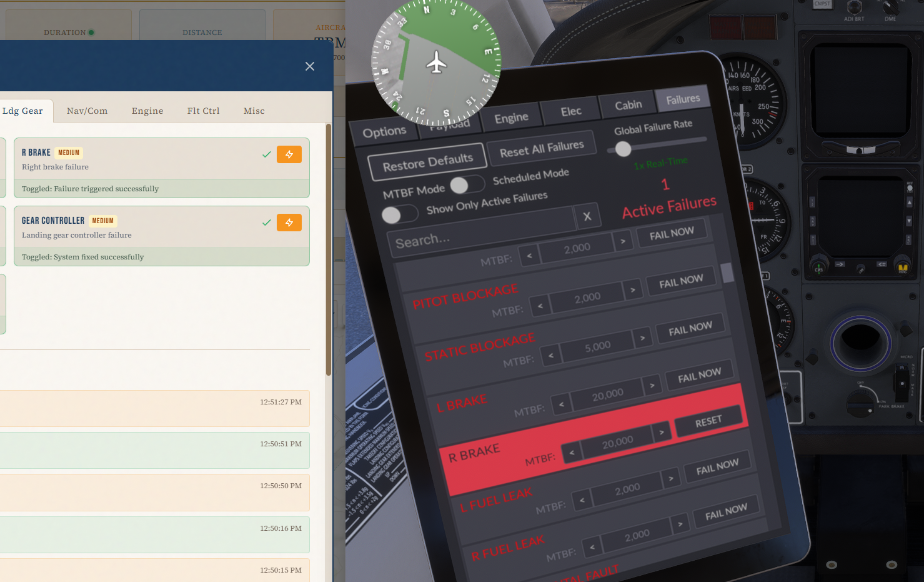Adjust the Global Failure Rate slider
Image resolution: width=924 pixels, height=582 pixels.
(x=623, y=149)
